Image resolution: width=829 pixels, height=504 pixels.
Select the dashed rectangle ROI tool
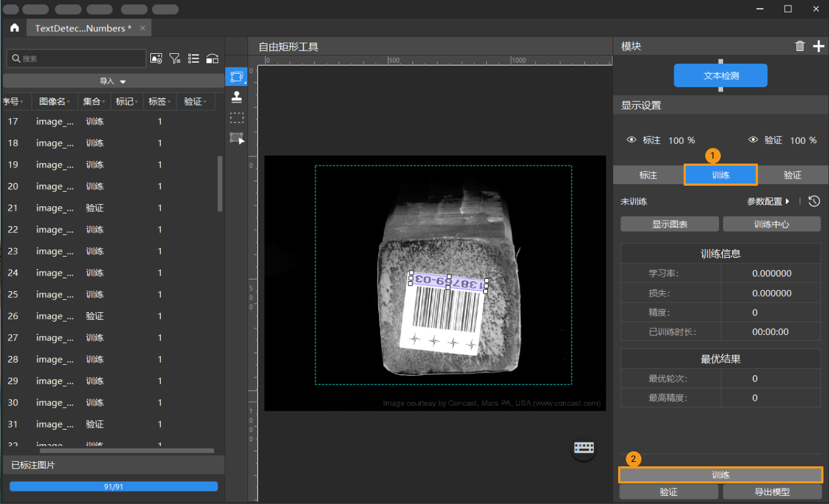236,118
